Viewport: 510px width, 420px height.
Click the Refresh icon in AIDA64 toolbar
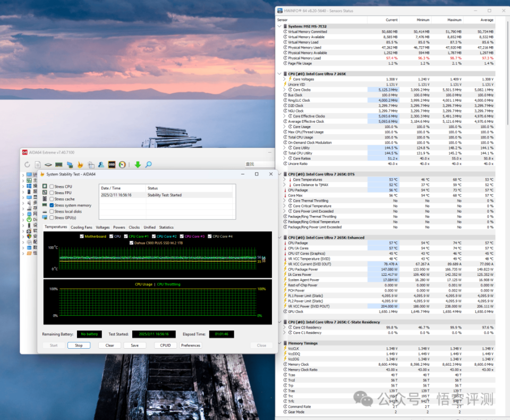point(27,165)
